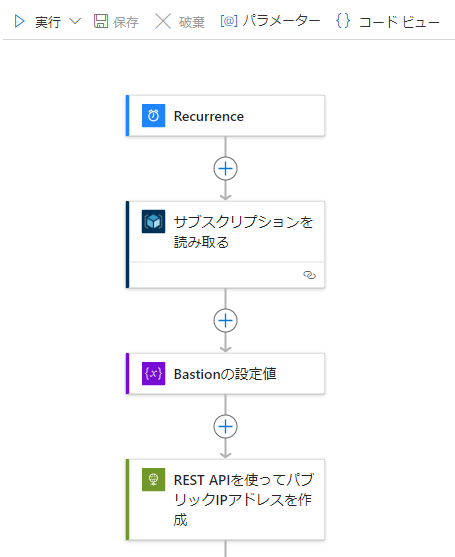Screen dimensions: 455x557
Task: Insert action after Bastionの設定値
Action: [x=226, y=426]
